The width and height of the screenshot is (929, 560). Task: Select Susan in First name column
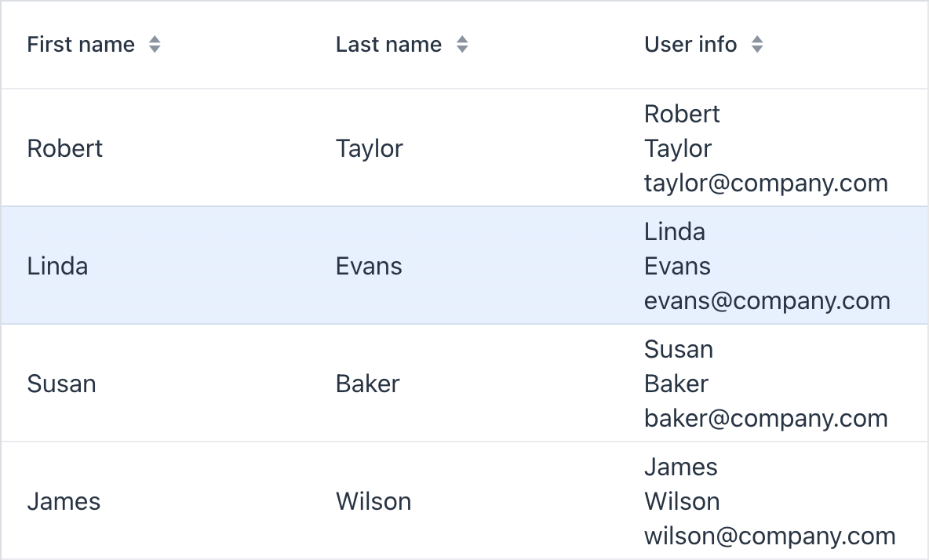pos(61,384)
